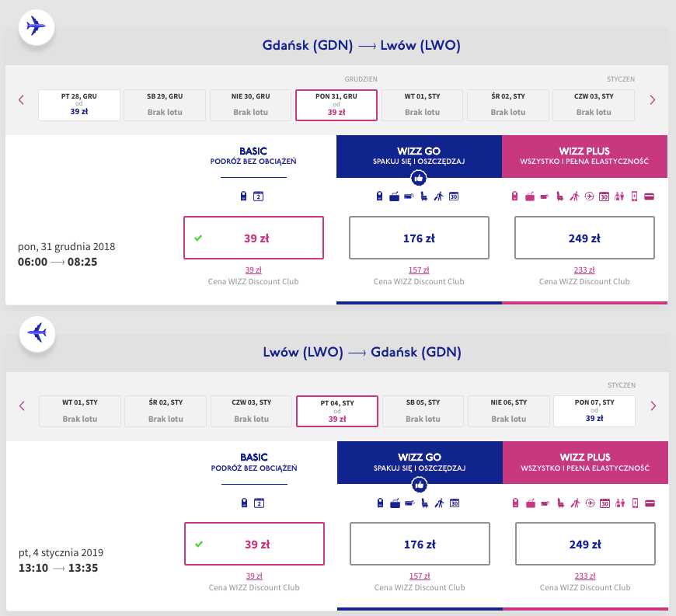
Task: Click the thumbs-up badge on the outbound WIZZ GO header
Action: click(419, 178)
